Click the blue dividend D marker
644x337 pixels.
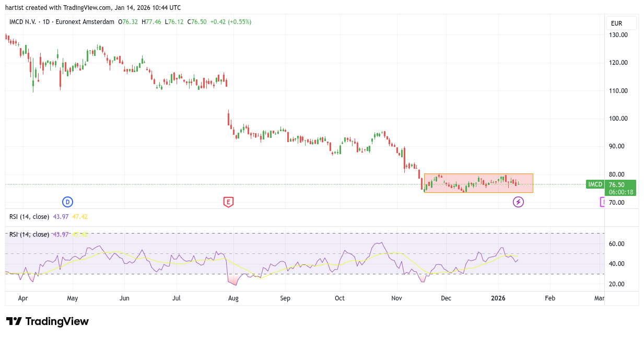click(x=67, y=202)
